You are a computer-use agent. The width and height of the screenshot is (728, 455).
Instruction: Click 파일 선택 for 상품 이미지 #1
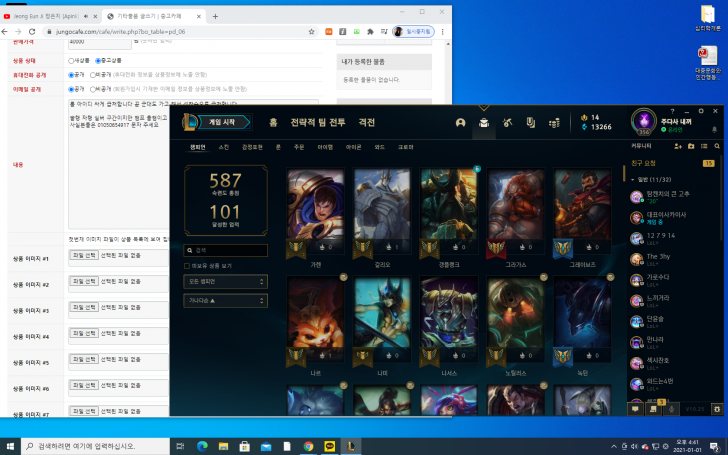coord(83,256)
